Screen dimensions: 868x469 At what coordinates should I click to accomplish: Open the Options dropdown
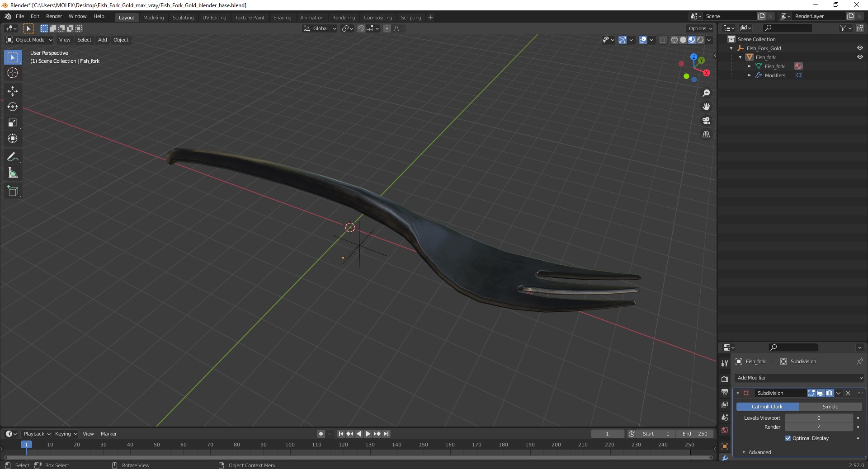click(700, 28)
